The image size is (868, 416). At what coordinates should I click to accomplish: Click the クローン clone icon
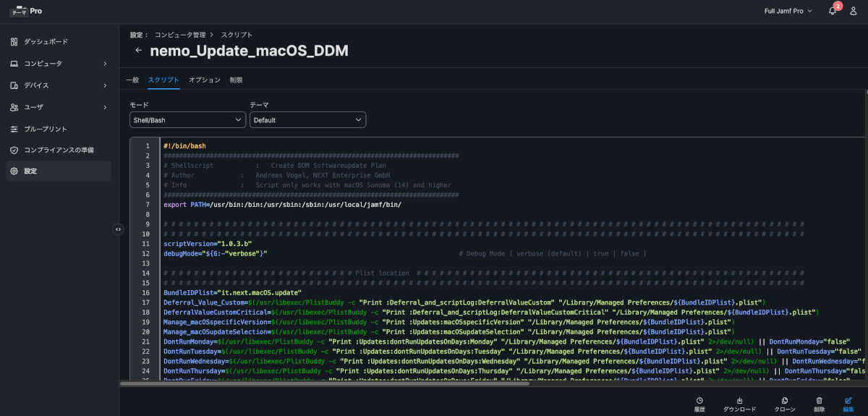click(x=785, y=401)
